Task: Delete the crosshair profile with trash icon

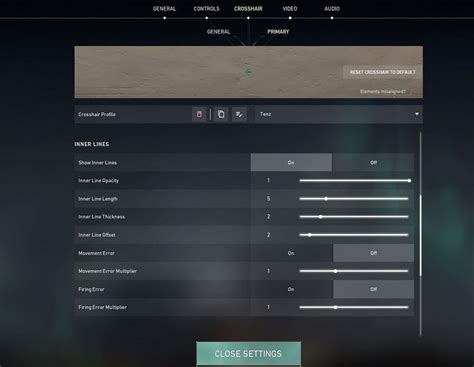Action: click(199, 114)
